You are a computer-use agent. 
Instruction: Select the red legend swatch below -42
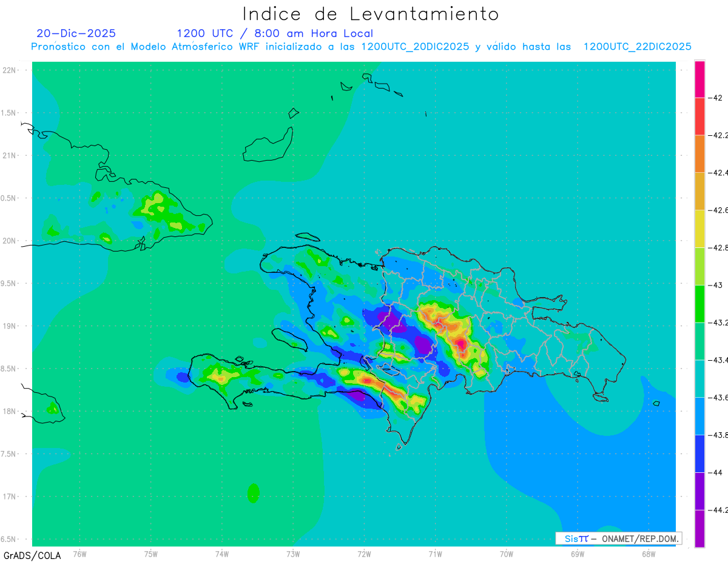point(699,116)
